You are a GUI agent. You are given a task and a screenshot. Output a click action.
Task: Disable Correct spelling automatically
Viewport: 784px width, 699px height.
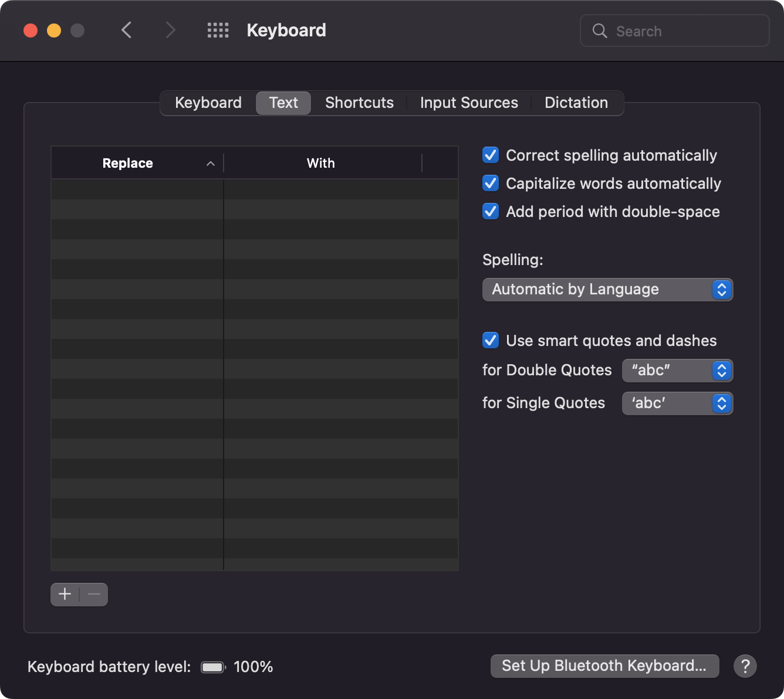click(491, 155)
